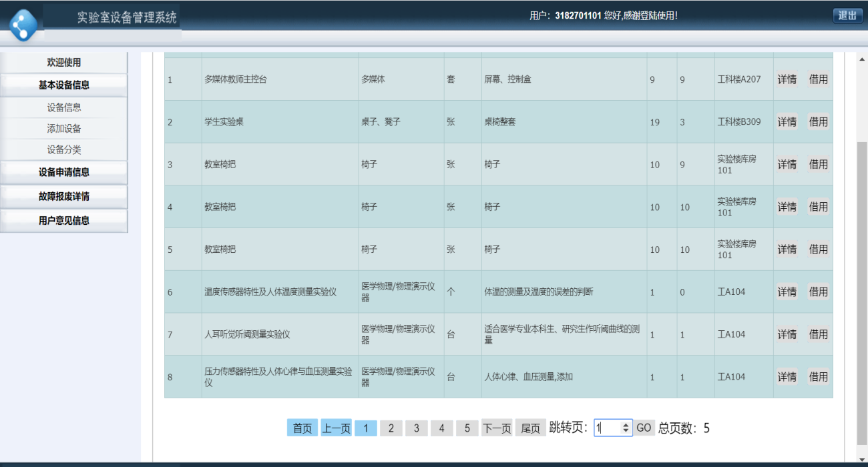Click the GO jump button
868x467 pixels.
point(644,428)
